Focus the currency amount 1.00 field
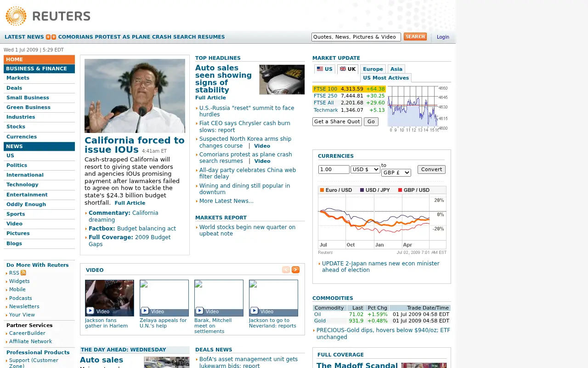Viewport: 588px width, 368px height. pos(334,169)
